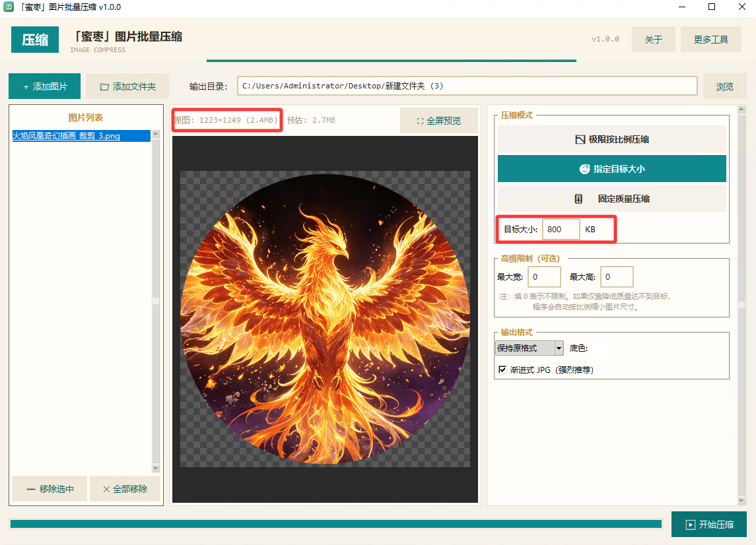Open the 关于 dialog
The height and width of the screenshot is (545, 756).
point(653,40)
